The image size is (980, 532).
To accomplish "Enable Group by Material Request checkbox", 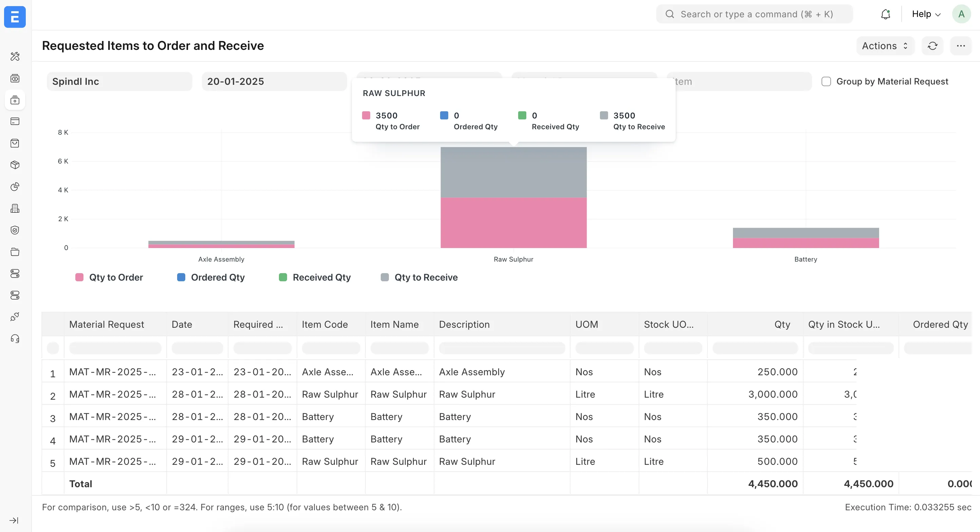I will pyautogui.click(x=826, y=81).
